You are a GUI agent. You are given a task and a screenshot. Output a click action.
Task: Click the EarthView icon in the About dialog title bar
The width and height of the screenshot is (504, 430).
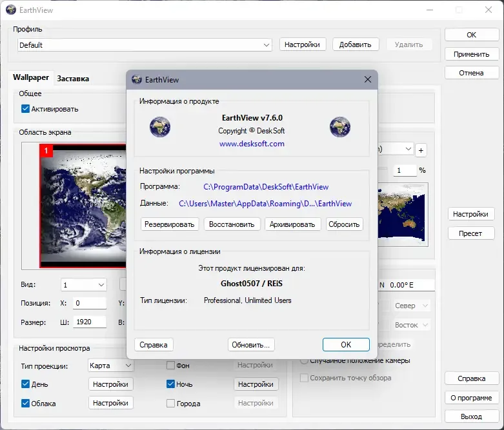pyautogui.click(x=137, y=79)
